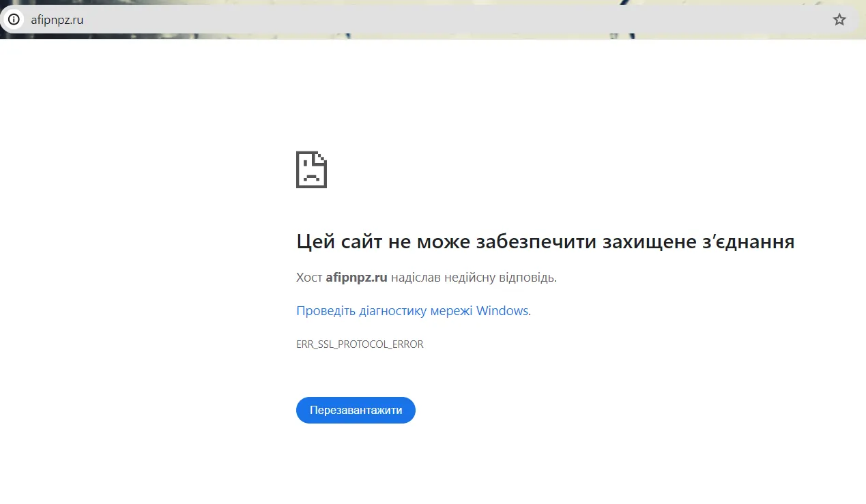View connection security details via the address bar icon
The height and width of the screenshot is (504, 866).
(14, 19)
